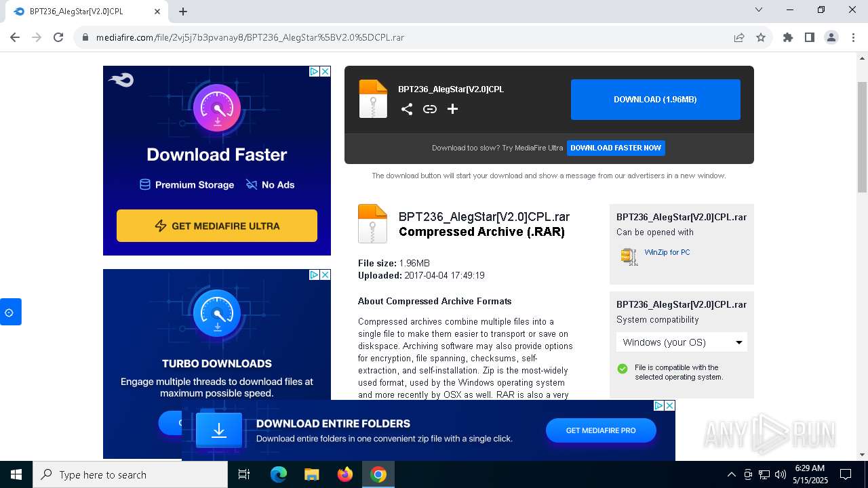Click the DOWNLOAD (1.96MB) button
Screen dimensions: 868x488
tap(655, 100)
